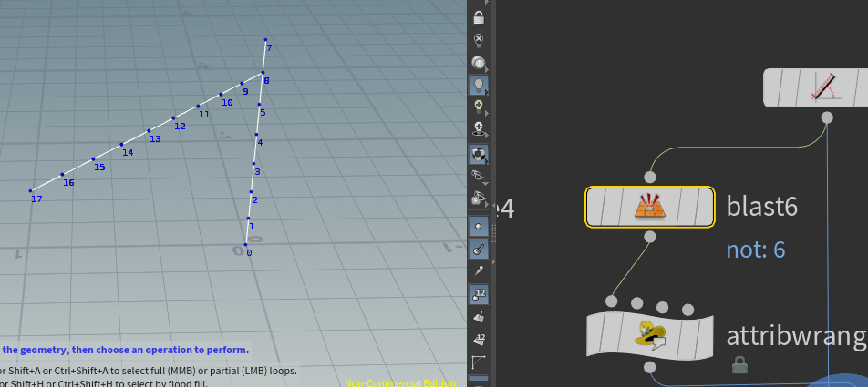
Task: Select the blast6 node in network
Action: (x=650, y=208)
